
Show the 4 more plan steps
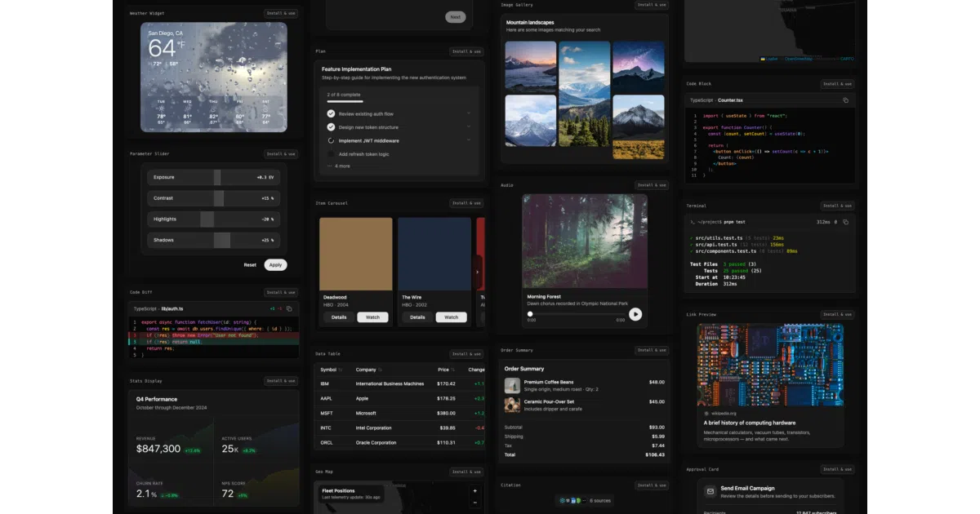(x=338, y=166)
